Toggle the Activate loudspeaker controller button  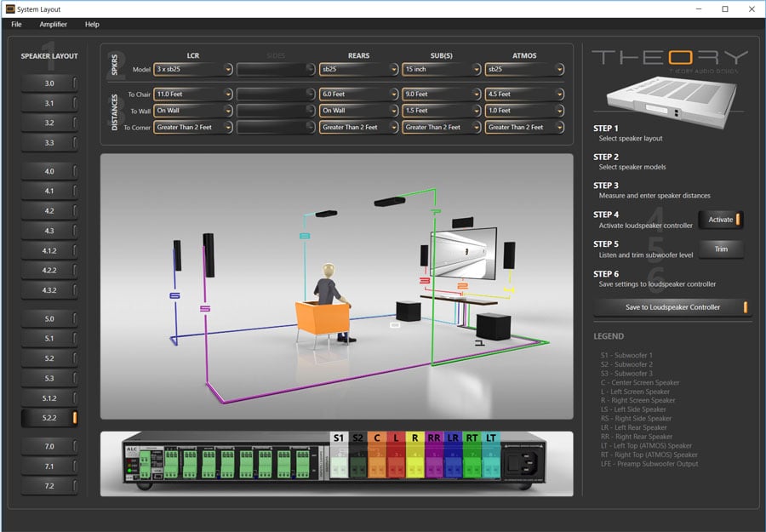[720, 220]
